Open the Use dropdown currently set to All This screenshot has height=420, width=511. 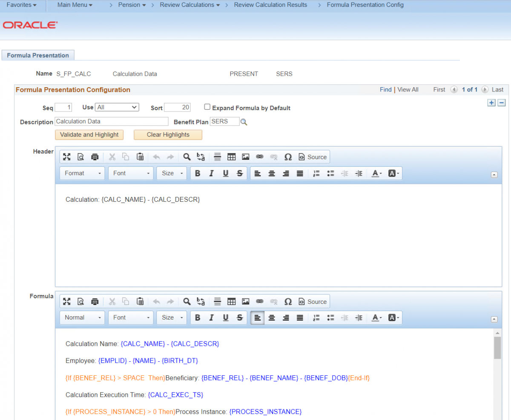(117, 107)
